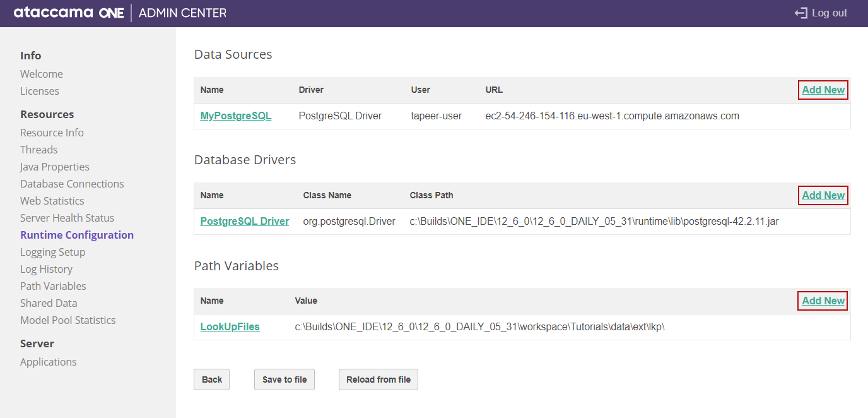Open the MyPostgreSQL data source
The image size is (868, 418).
[x=235, y=116]
